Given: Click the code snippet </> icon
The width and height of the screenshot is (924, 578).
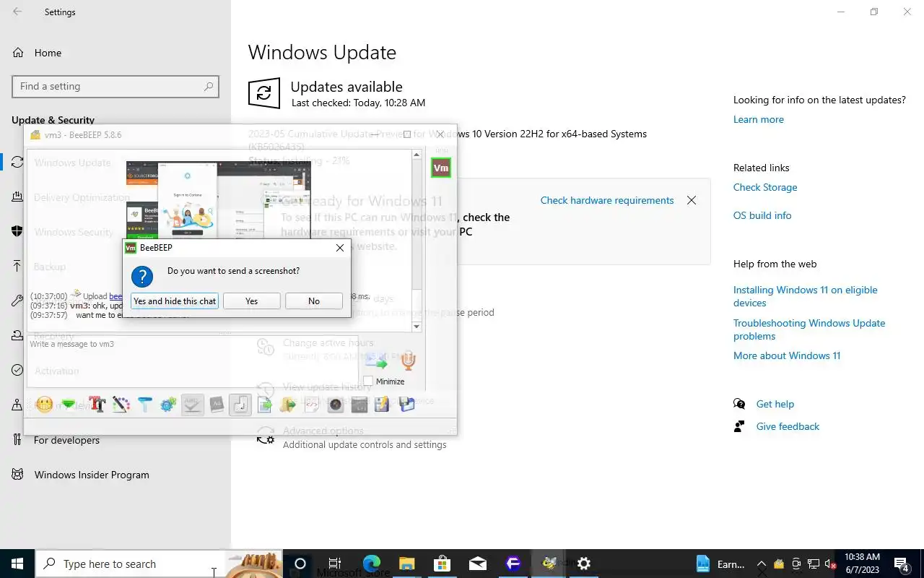Looking at the screenshot, I should tap(312, 405).
